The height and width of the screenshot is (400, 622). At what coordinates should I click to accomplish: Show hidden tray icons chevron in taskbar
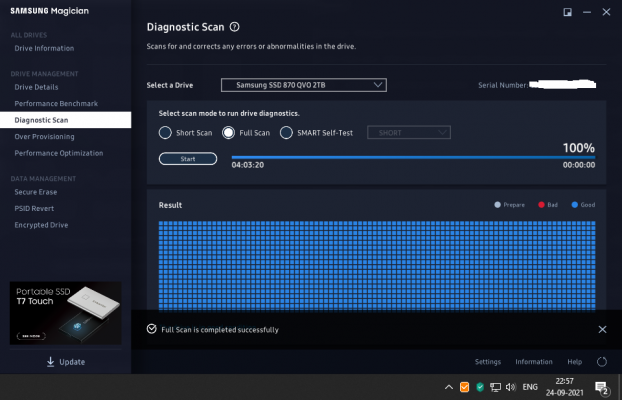[x=449, y=387]
